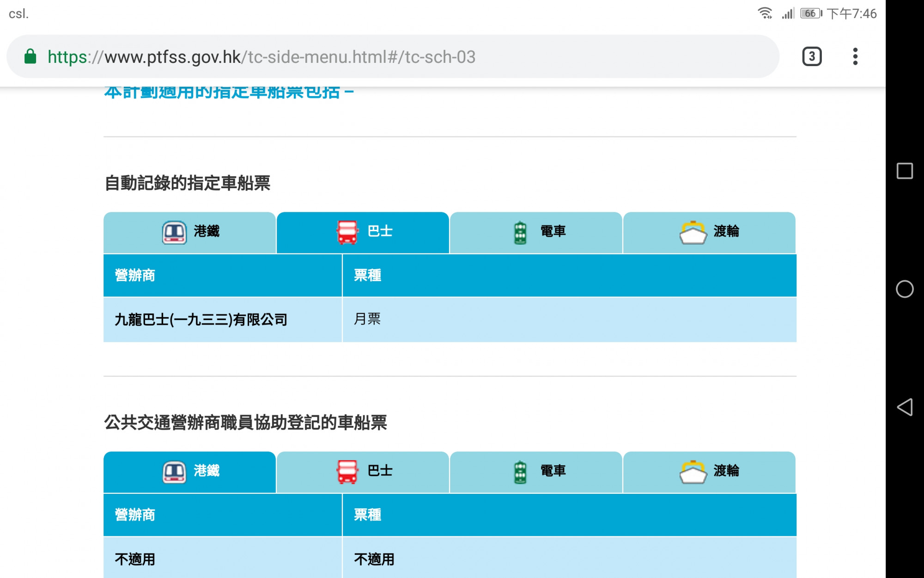The width and height of the screenshot is (924, 578).
Task: Click ferry boat icon in lower tab row
Action: [693, 472]
